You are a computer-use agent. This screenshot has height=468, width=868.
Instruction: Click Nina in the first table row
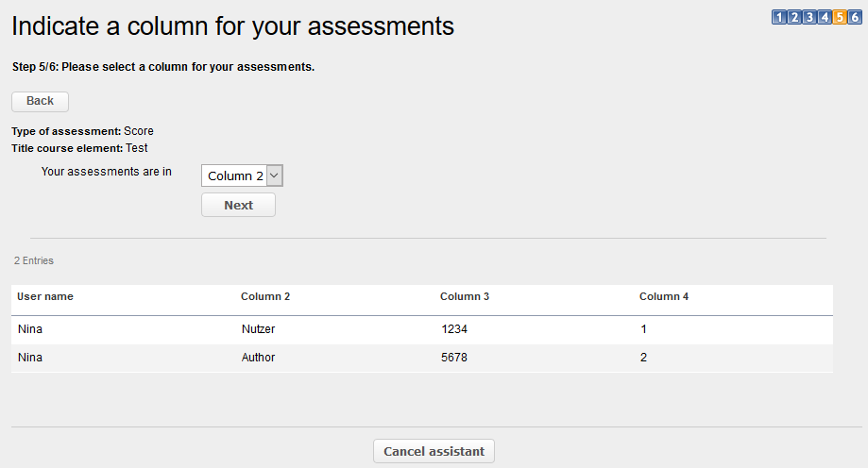click(x=30, y=329)
